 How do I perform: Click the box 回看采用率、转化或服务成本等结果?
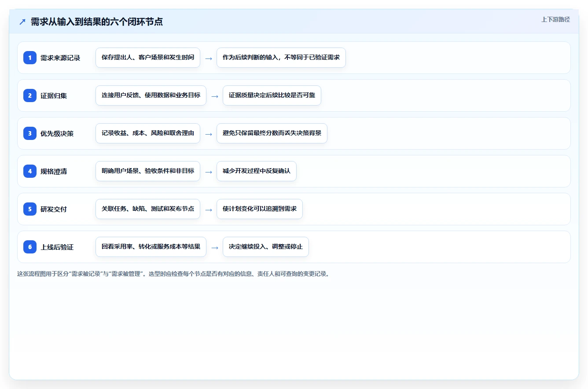coord(151,247)
